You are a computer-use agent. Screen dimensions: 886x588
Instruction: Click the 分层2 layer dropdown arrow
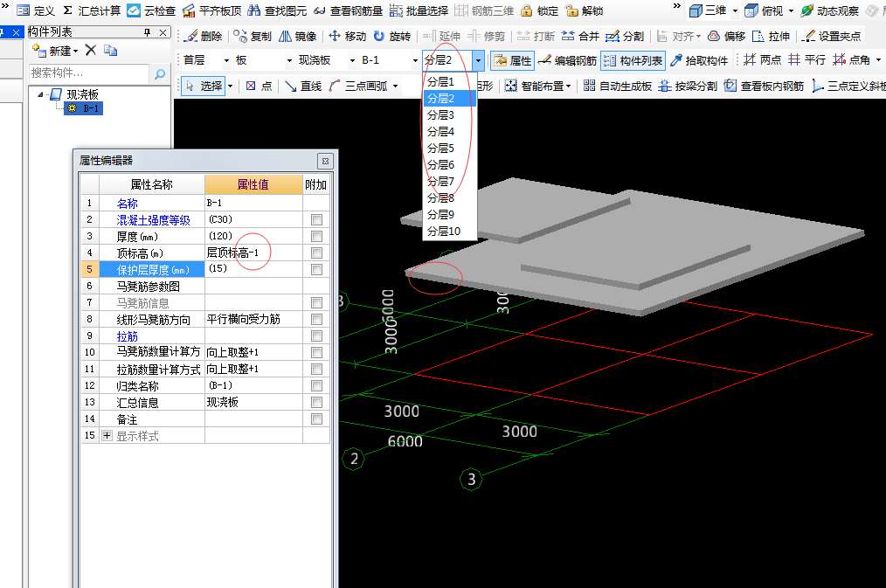[x=478, y=60]
